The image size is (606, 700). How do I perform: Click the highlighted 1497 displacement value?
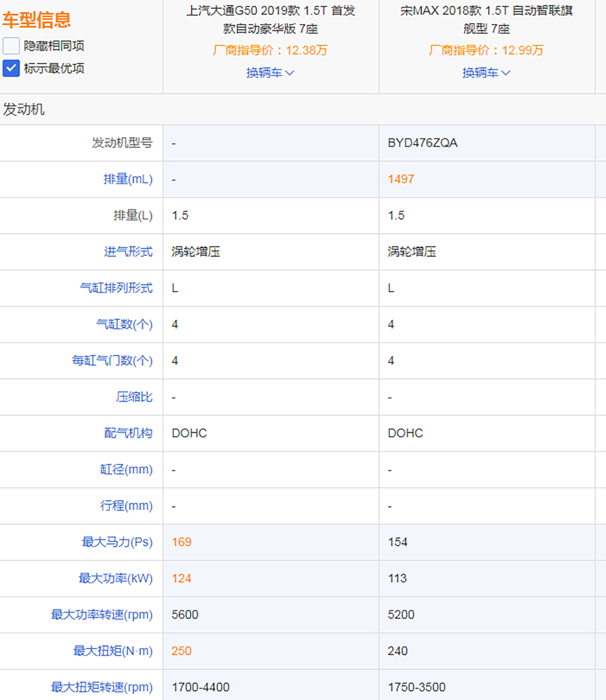tap(401, 179)
